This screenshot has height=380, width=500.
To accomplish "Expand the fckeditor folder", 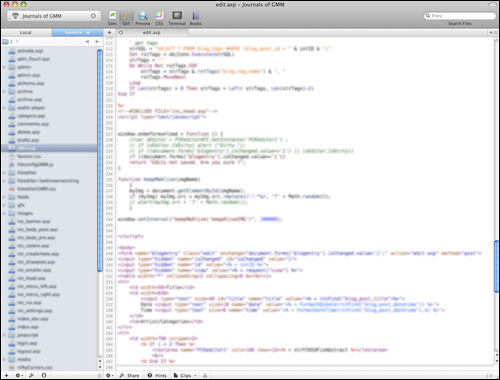I will pos(4,173).
